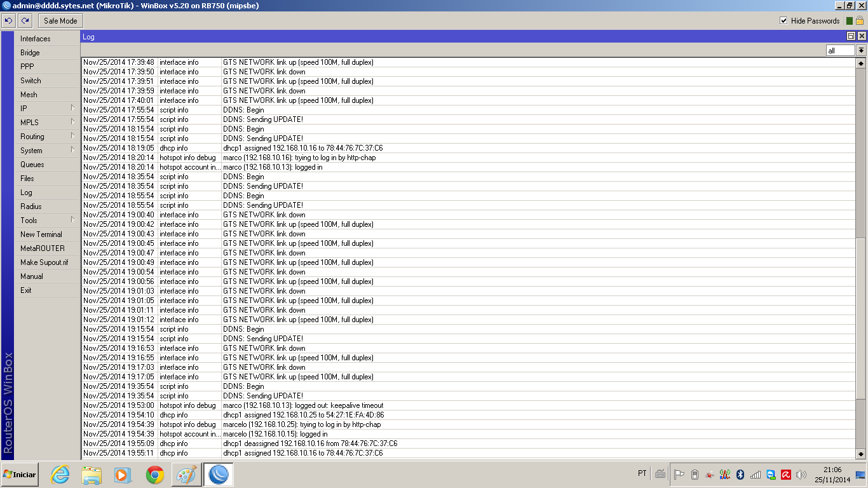Click the network signal bars tray icon

click(x=756, y=474)
